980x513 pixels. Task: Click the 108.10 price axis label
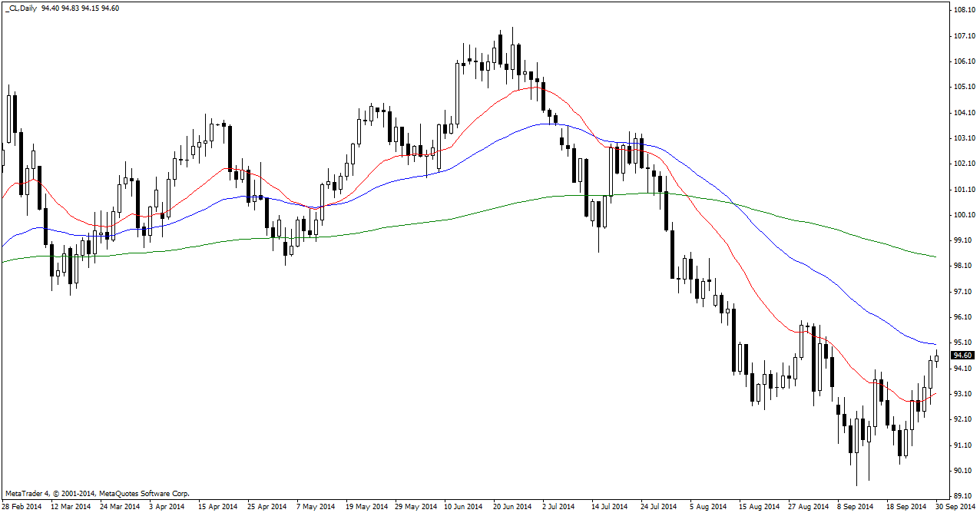pyautogui.click(x=963, y=10)
